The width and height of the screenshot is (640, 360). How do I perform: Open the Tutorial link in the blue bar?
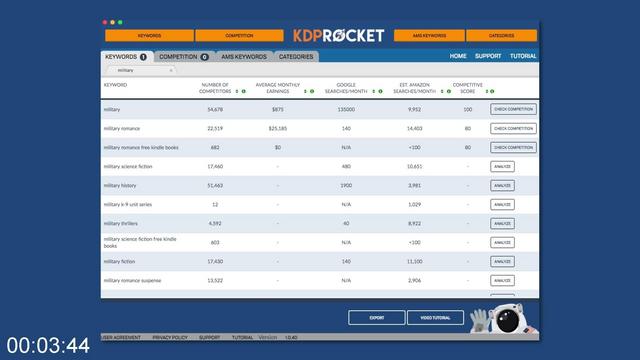tap(523, 56)
